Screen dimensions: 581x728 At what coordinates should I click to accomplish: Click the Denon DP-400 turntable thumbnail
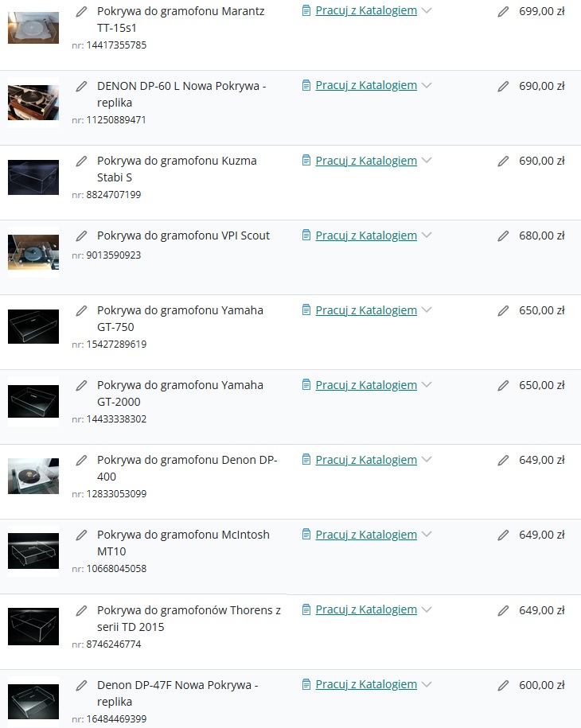[x=33, y=477]
